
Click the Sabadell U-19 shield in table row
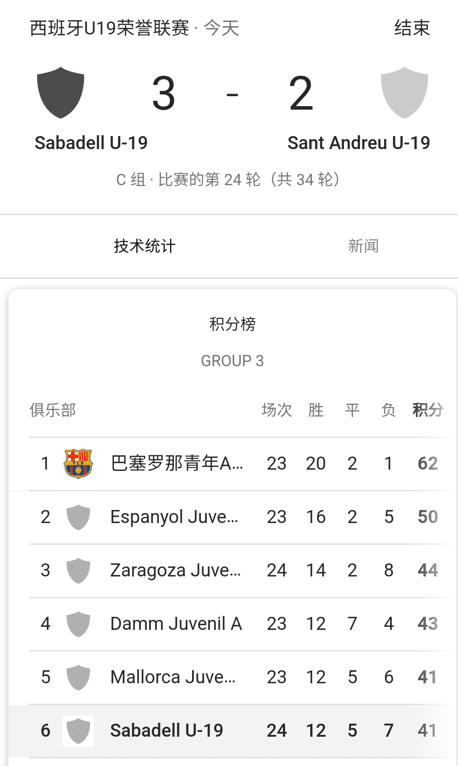[x=78, y=730]
